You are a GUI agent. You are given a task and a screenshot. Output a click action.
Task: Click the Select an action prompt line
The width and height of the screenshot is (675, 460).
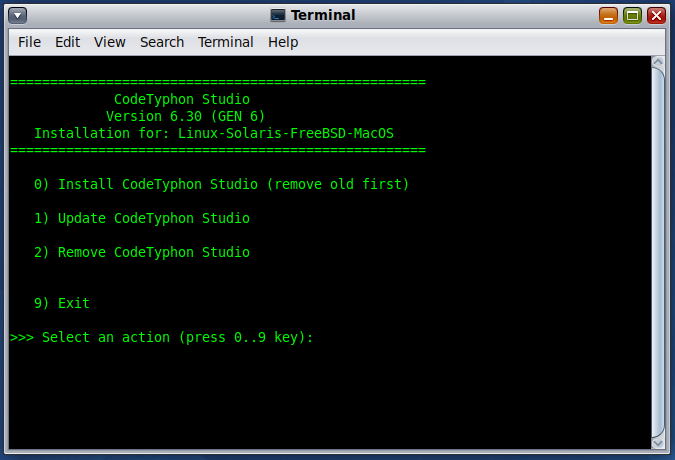pyautogui.click(x=161, y=337)
